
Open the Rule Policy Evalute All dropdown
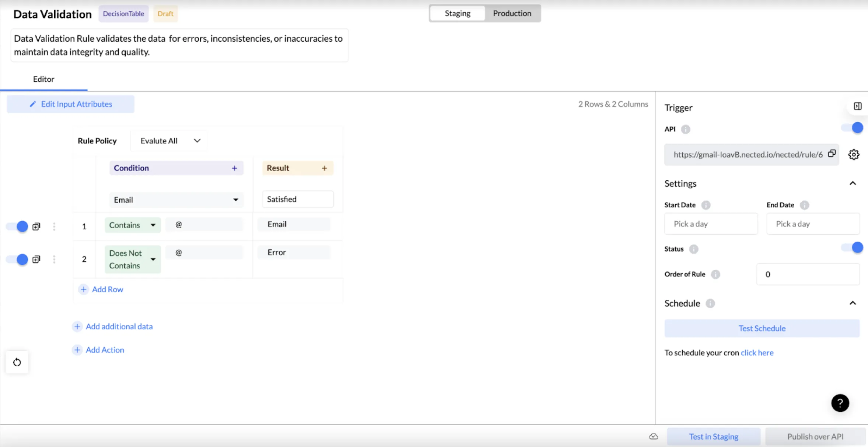pos(170,141)
